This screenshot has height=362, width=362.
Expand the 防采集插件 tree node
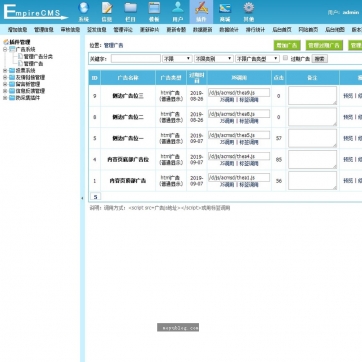[5, 98]
